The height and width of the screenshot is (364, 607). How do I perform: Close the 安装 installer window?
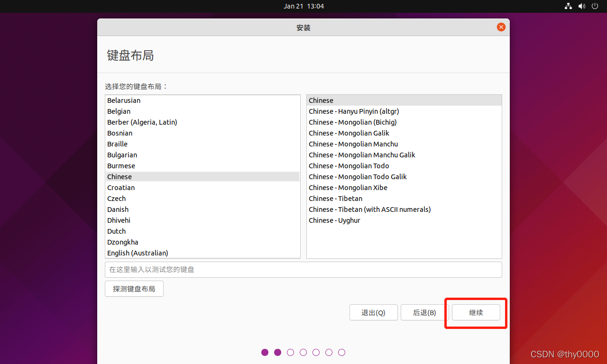(x=501, y=27)
